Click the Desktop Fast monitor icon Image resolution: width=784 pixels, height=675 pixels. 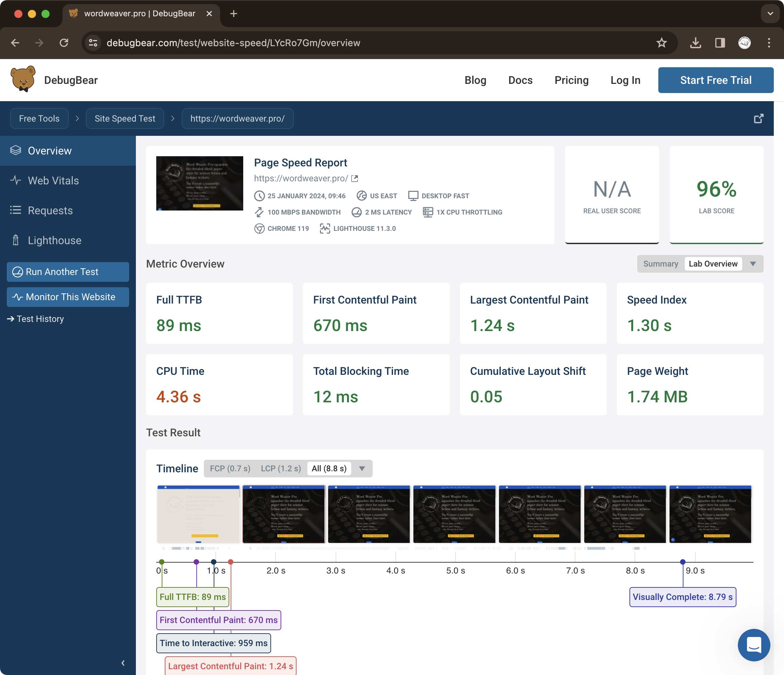[x=413, y=196]
